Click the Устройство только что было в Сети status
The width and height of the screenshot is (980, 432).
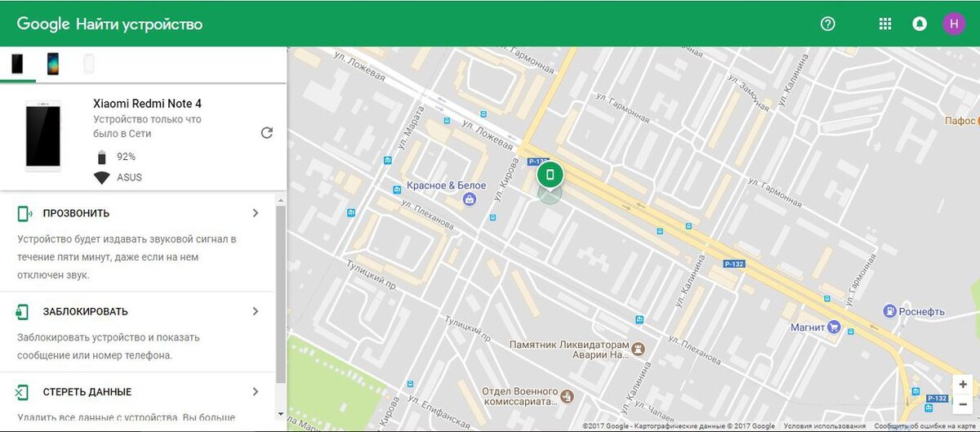tap(147, 127)
